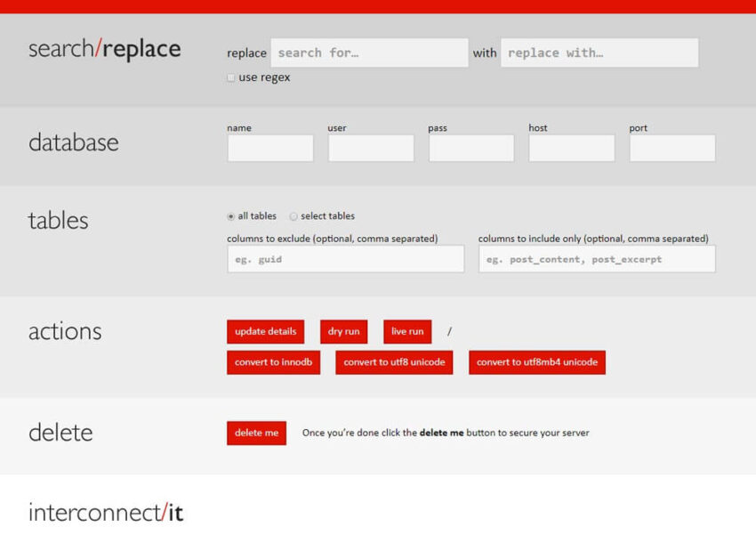Select the user field
The height and width of the screenshot is (535, 756).
370,148
